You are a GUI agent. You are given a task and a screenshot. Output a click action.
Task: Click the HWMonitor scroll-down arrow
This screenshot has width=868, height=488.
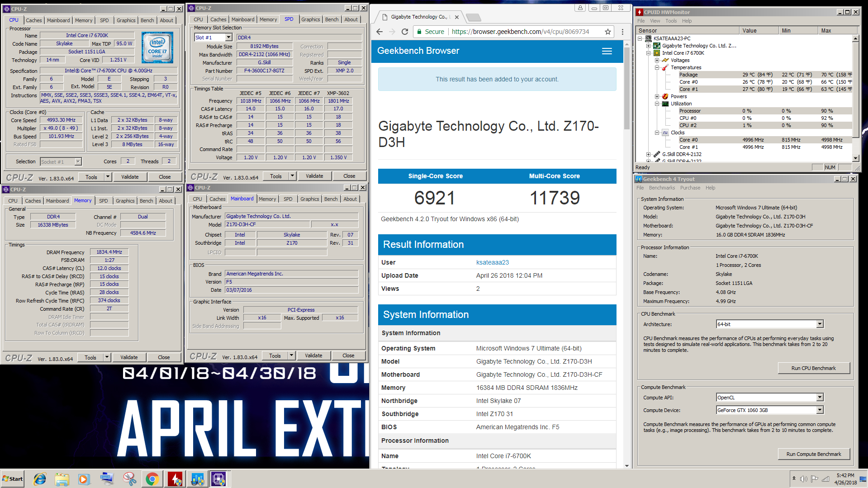pyautogui.click(x=856, y=158)
